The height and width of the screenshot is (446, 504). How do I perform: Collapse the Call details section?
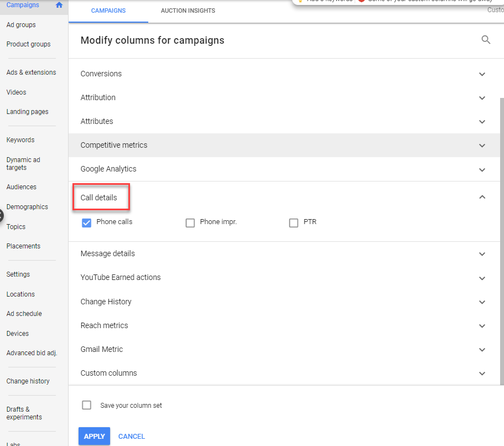pyautogui.click(x=482, y=197)
